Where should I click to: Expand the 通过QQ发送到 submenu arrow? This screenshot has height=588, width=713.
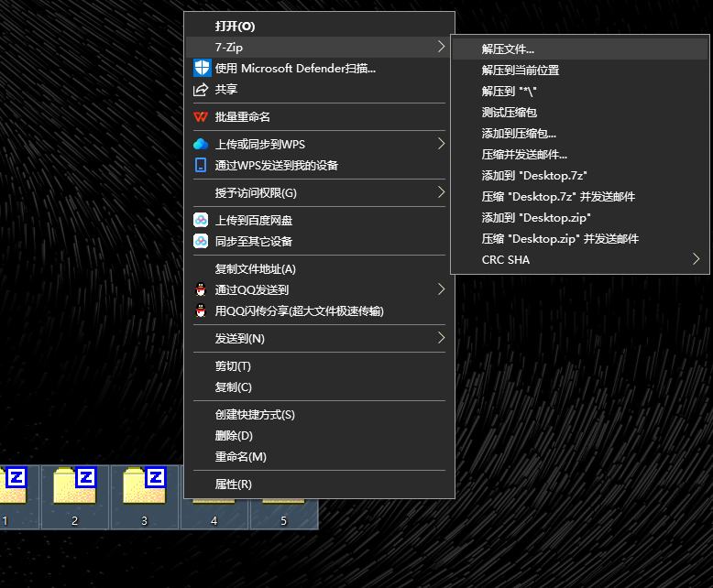coord(441,289)
